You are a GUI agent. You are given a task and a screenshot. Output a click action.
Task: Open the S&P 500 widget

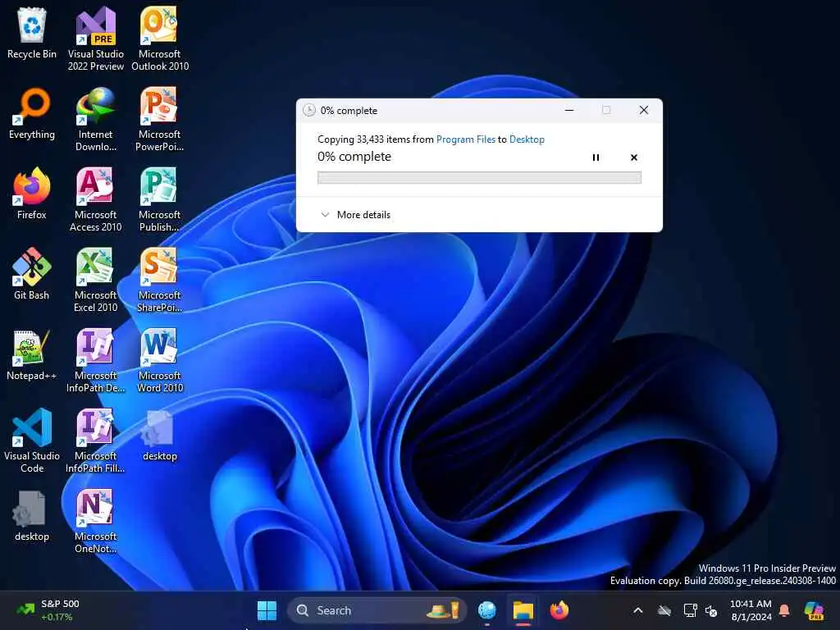(x=48, y=610)
